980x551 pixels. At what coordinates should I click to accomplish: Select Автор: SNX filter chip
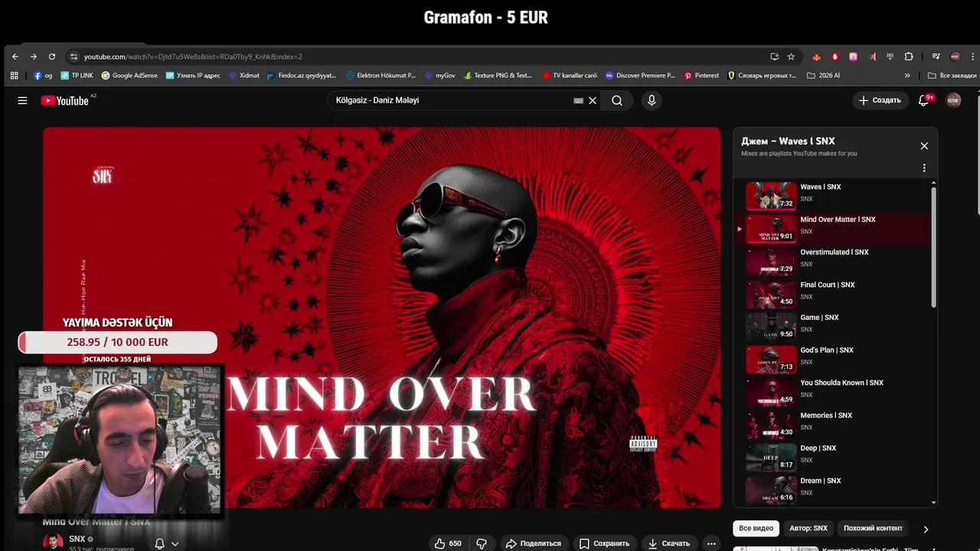[x=808, y=528]
